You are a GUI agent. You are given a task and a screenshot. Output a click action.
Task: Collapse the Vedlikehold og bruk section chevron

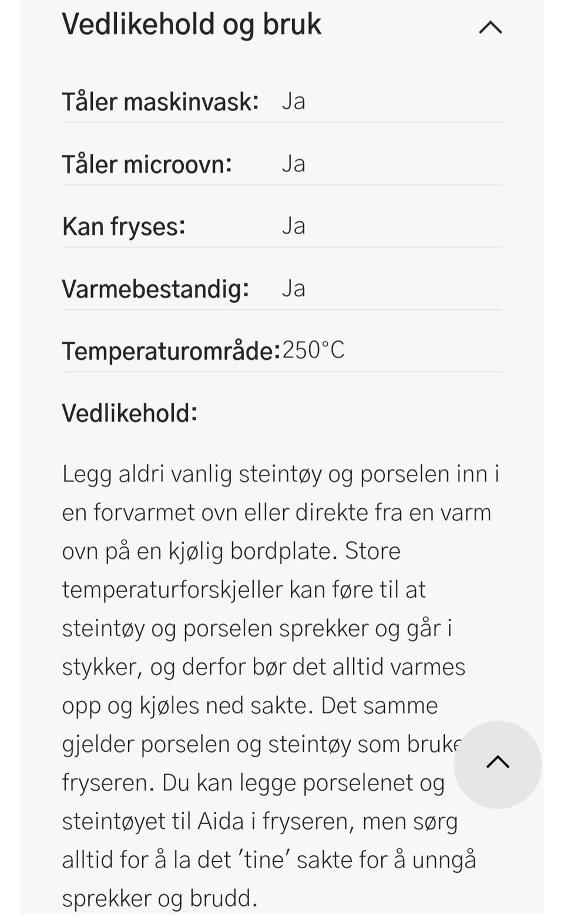pos(491,27)
